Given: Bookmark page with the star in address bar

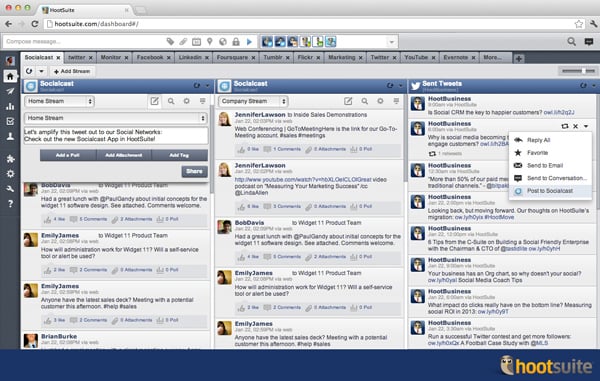Looking at the screenshot, I should click(x=579, y=24).
